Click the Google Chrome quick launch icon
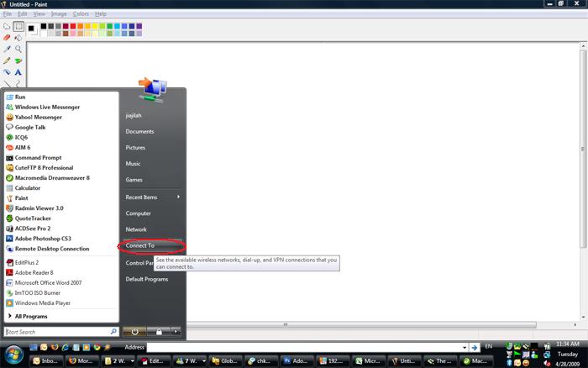Viewport: 588px width, 368px height. pos(97,347)
